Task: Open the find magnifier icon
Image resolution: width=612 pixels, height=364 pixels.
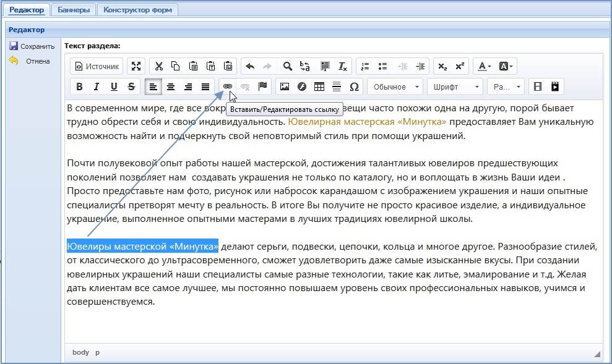Action: (x=287, y=66)
